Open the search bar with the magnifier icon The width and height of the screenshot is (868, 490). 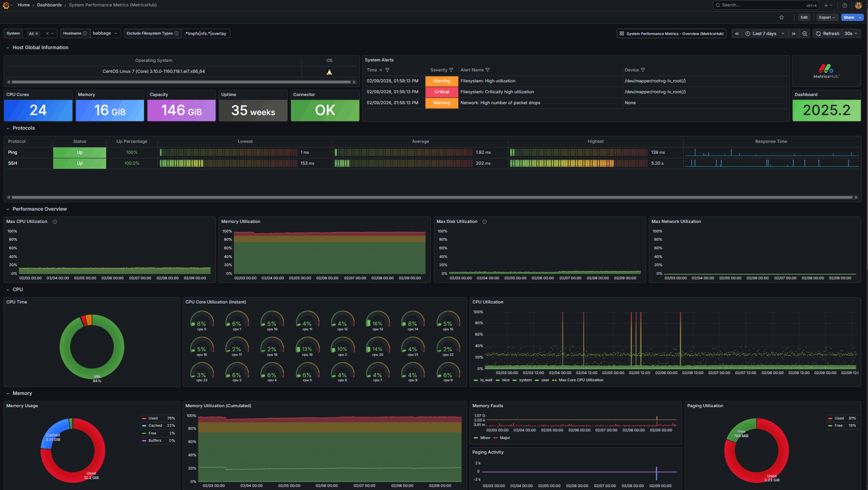pos(765,5)
